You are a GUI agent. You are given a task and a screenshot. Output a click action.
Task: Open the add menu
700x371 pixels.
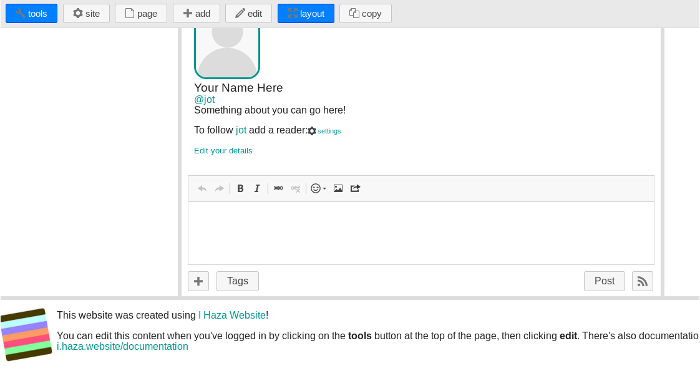pyautogui.click(x=196, y=13)
